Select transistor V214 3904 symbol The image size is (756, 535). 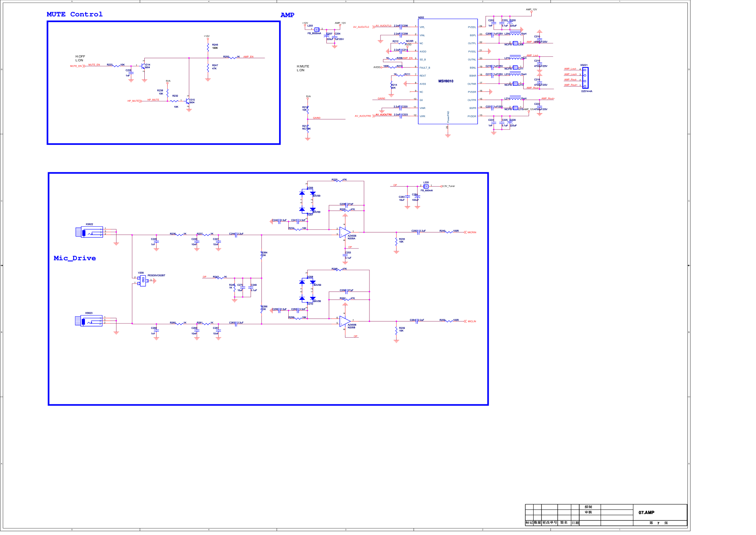(144, 66)
